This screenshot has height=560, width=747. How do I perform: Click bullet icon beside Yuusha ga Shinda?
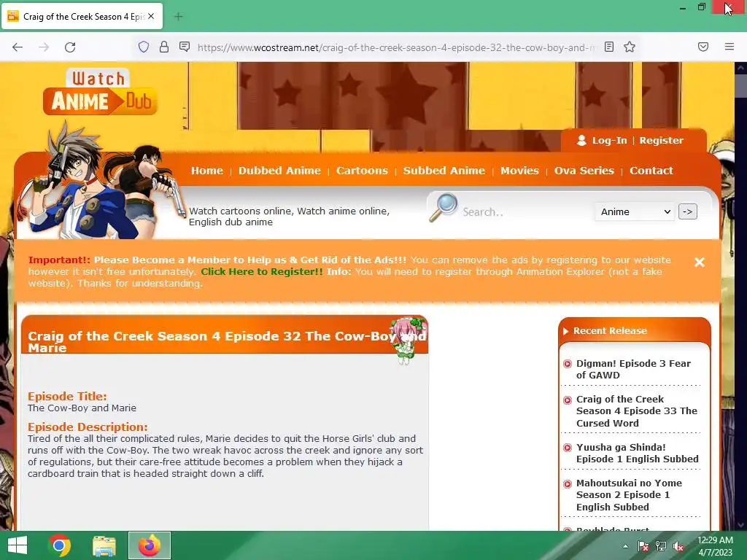(568, 448)
